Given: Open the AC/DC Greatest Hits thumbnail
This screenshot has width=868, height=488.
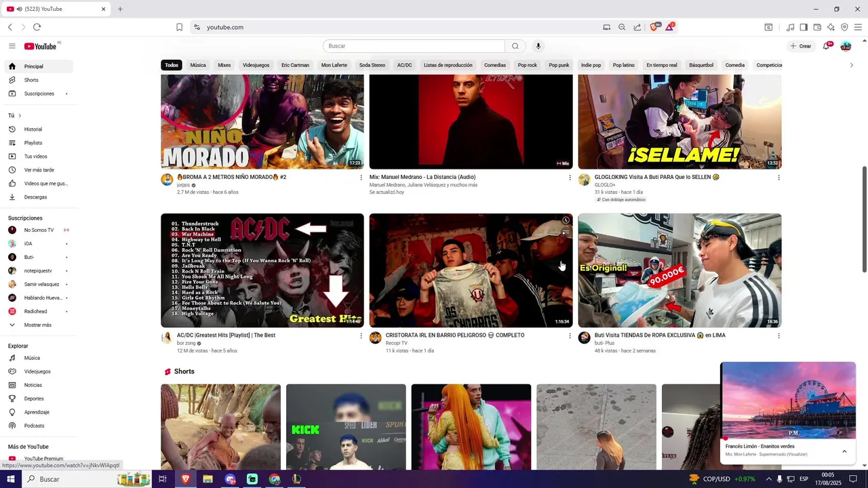Looking at the screenshot, I should coord(262,270).
